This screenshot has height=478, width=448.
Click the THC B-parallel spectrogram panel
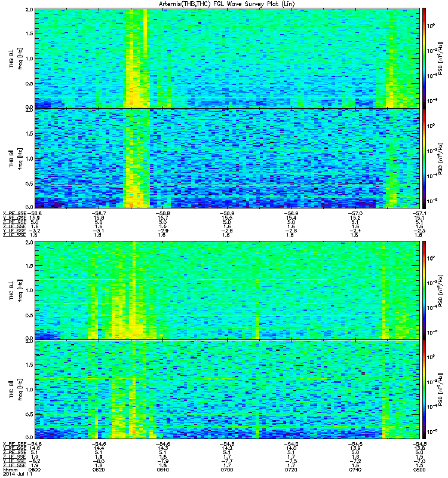pos(227,390)
